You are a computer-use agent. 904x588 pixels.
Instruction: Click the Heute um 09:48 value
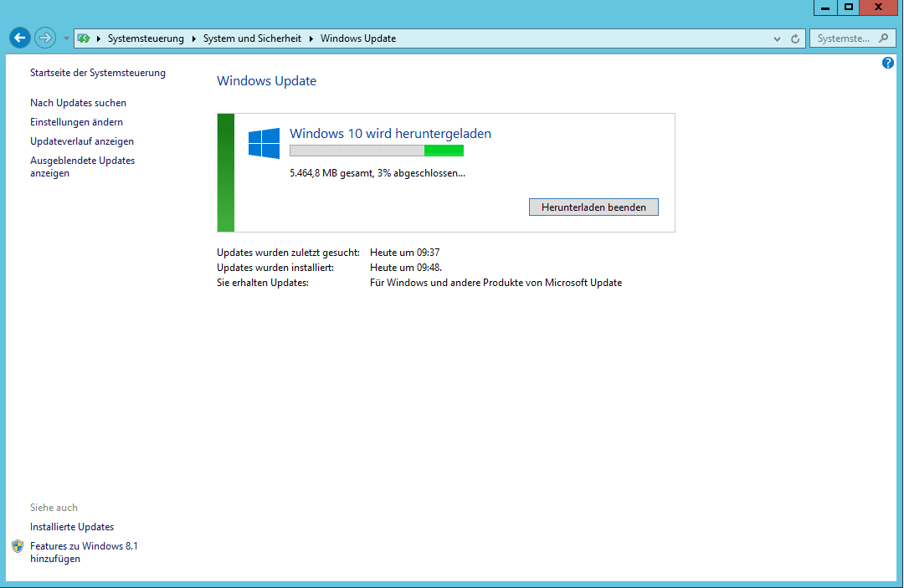tap(406, 267)
